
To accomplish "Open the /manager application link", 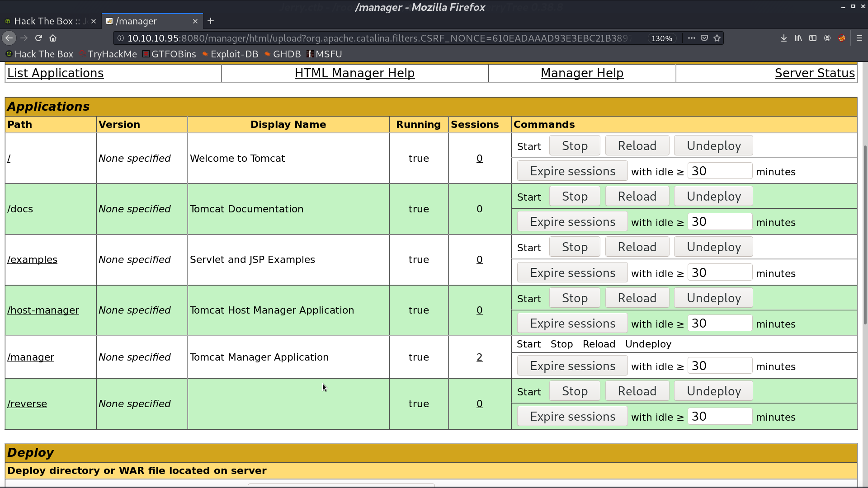I will pos(31,357).
